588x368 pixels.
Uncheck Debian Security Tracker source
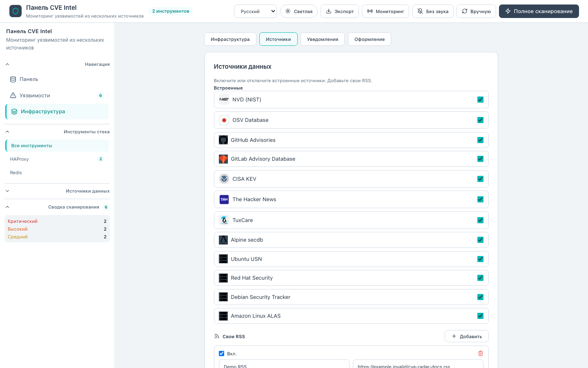(480, 297)
